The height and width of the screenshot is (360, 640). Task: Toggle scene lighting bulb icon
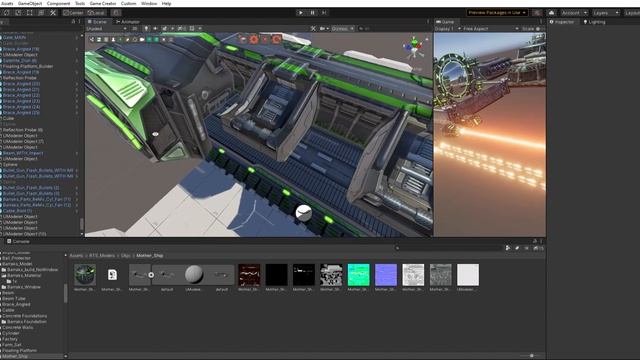pyautogui.click(x=146, y=29)
